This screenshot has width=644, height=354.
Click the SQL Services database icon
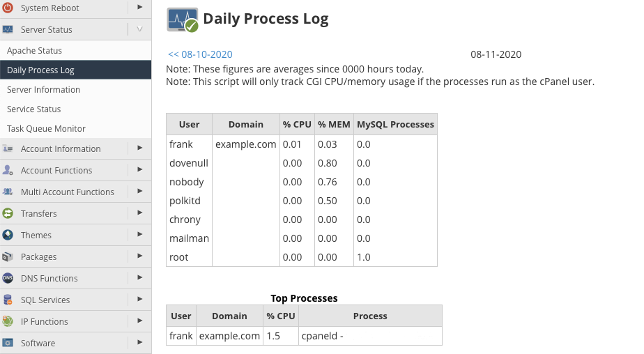[x=8, y=300]
